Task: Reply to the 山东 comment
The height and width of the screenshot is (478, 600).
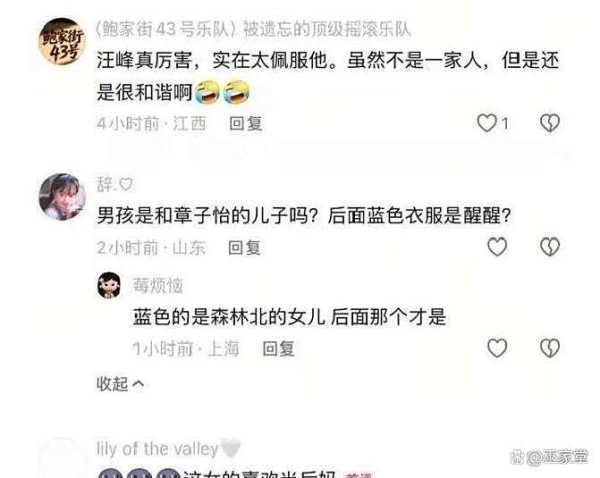Action: [244, 247]
